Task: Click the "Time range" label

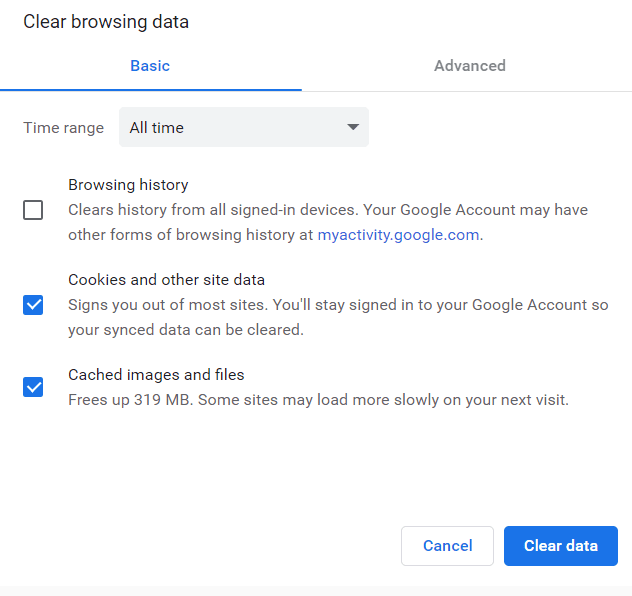Action: coord(63,127)
